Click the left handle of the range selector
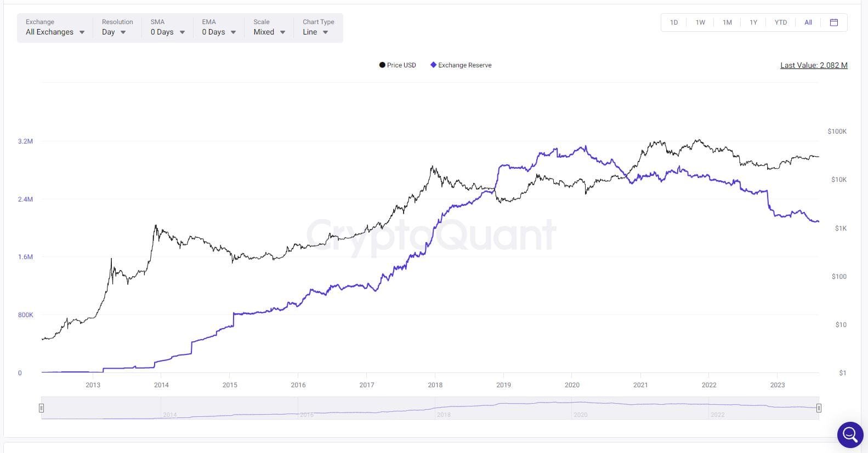 click(42, 408)
